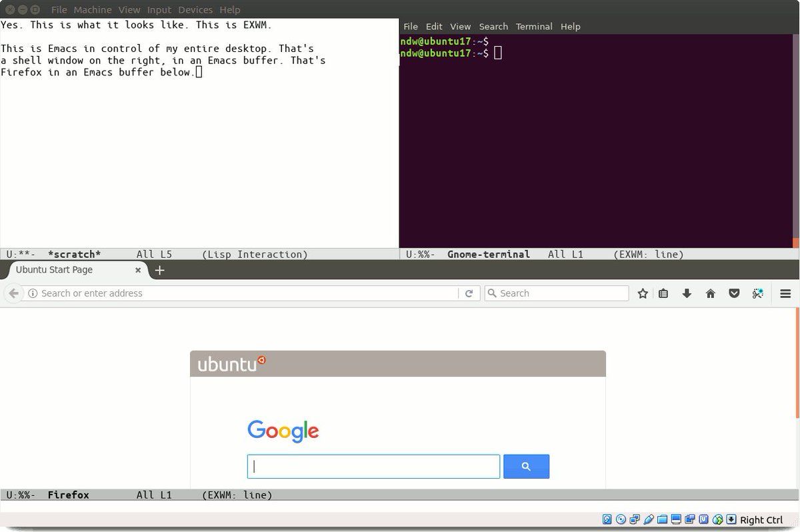Click the VirtualBox shared folders status icon
The width and height of the screenshot is (800, 532).
coord(662,520)
